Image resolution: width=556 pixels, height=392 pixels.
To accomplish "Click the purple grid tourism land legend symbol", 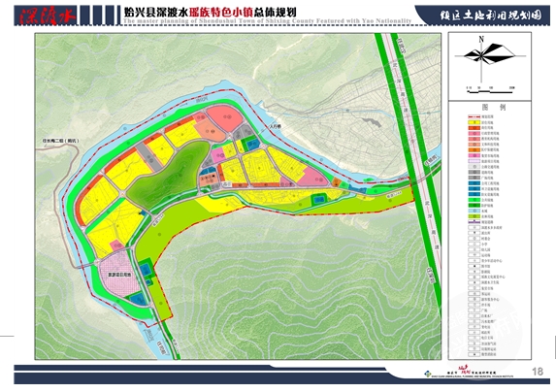I will (474, 161).
